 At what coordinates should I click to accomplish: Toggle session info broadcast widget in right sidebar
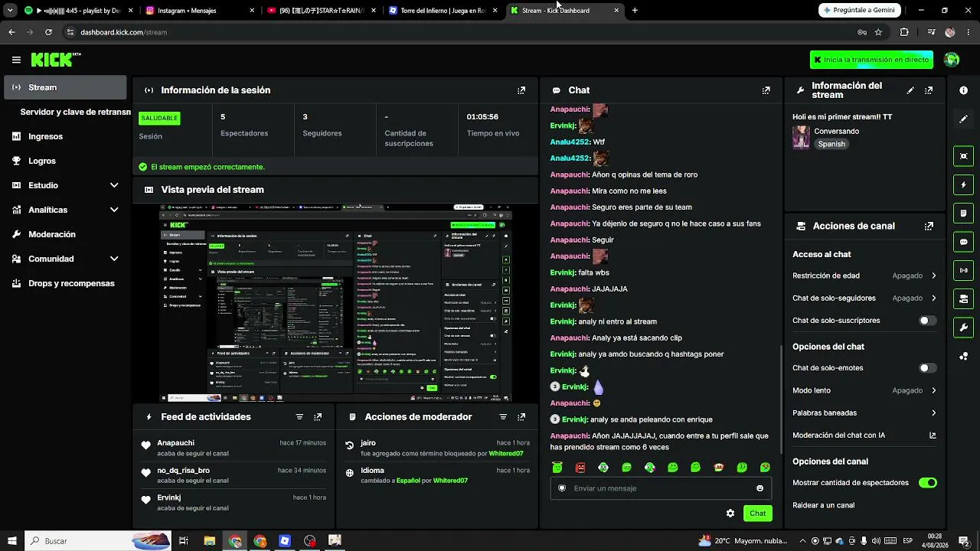click(963, 270)
